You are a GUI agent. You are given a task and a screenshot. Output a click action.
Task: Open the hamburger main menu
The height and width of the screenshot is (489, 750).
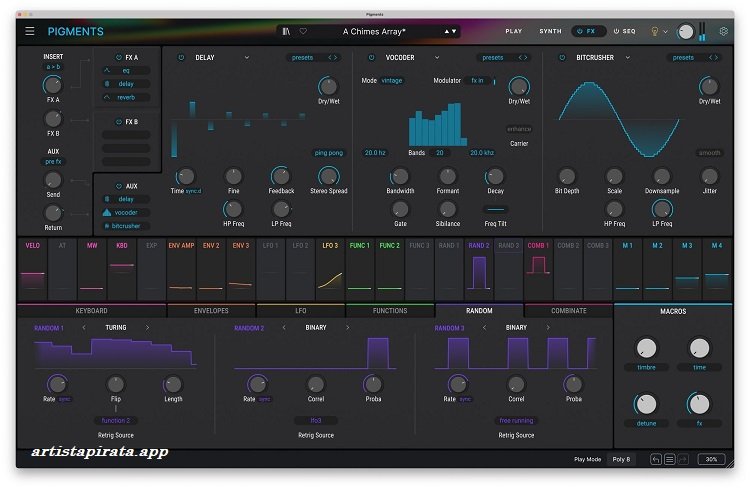[x=30, y=31]
